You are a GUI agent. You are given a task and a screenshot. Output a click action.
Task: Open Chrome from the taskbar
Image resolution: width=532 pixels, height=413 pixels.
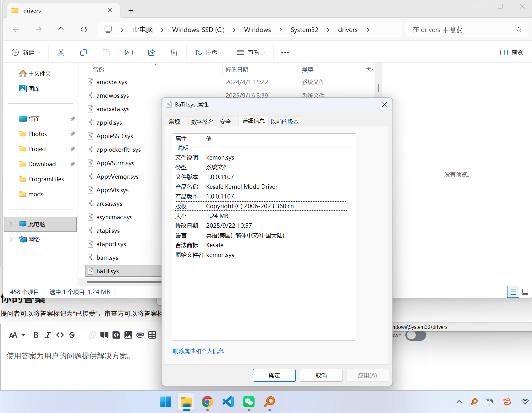coord(207,402)
